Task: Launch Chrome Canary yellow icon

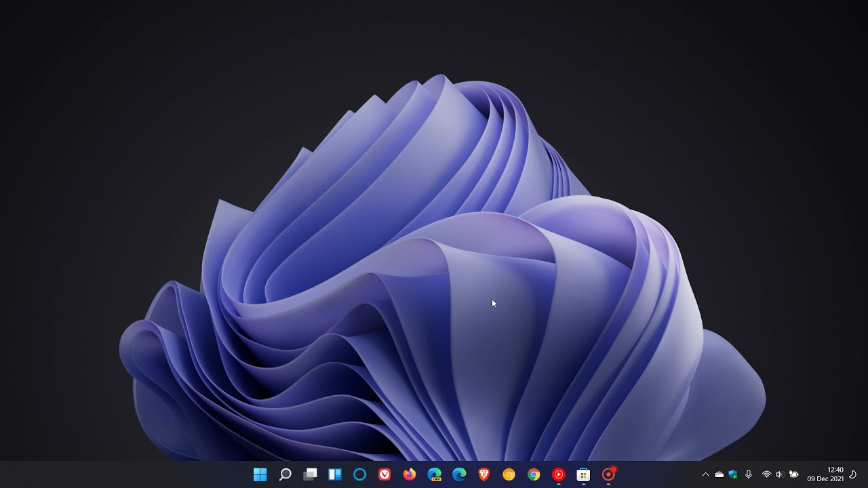Action: (509, 474)
